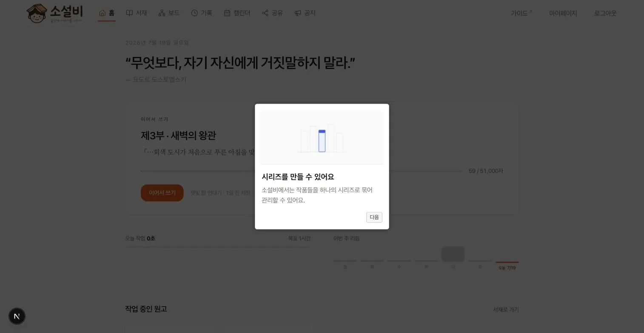Click the 다음 button in the dialog

point(374,217)
